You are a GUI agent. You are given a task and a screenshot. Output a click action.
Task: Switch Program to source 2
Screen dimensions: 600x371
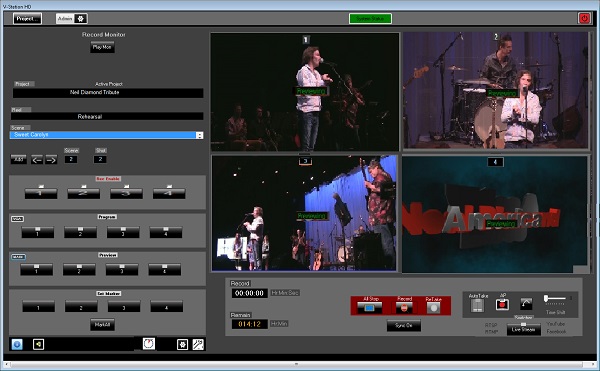coord(80,232)
